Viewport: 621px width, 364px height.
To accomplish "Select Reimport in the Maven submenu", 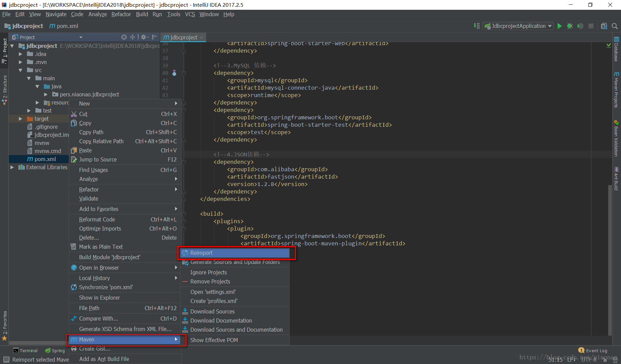I will click(235, 253).
